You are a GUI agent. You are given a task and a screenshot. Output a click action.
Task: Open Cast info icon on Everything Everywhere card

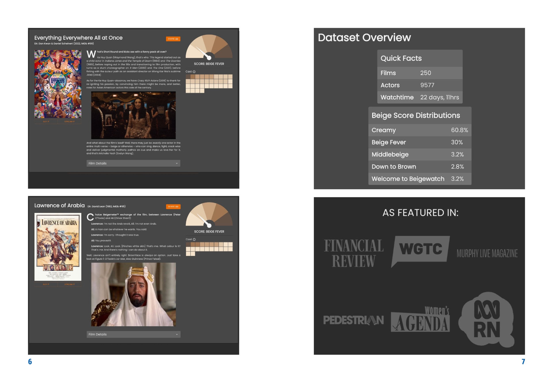coord(194,72)
